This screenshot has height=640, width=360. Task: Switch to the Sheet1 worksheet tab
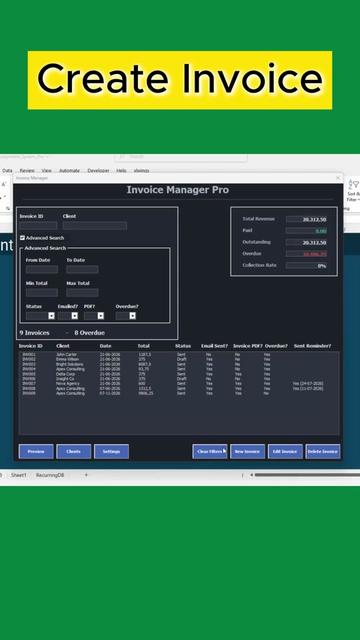click(18, 475)
